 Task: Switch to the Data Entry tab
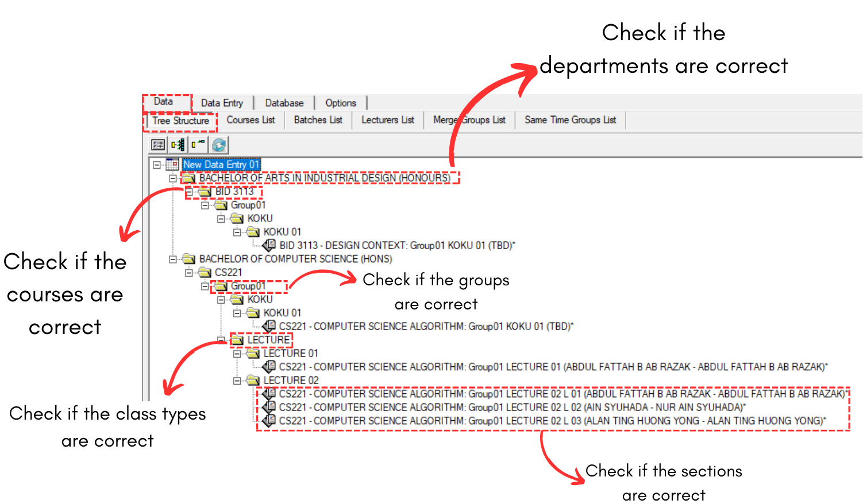pyautogui.click(x=222, y=103)
